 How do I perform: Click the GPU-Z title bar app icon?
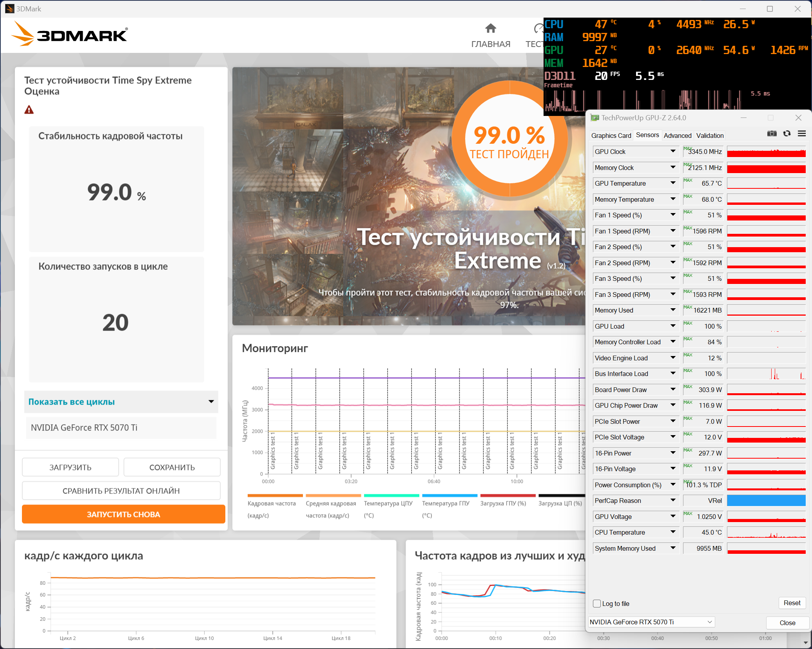coord(594,118)
